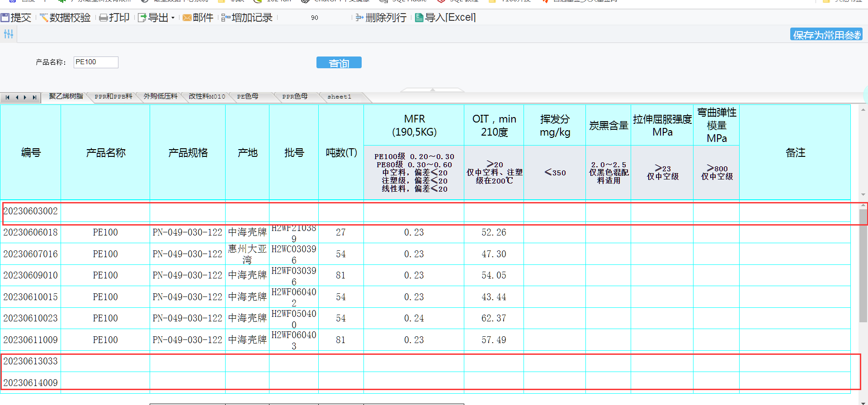Click the OIT, min 210度 header cell
Screen dimensions: 868x405
(494, 125)
